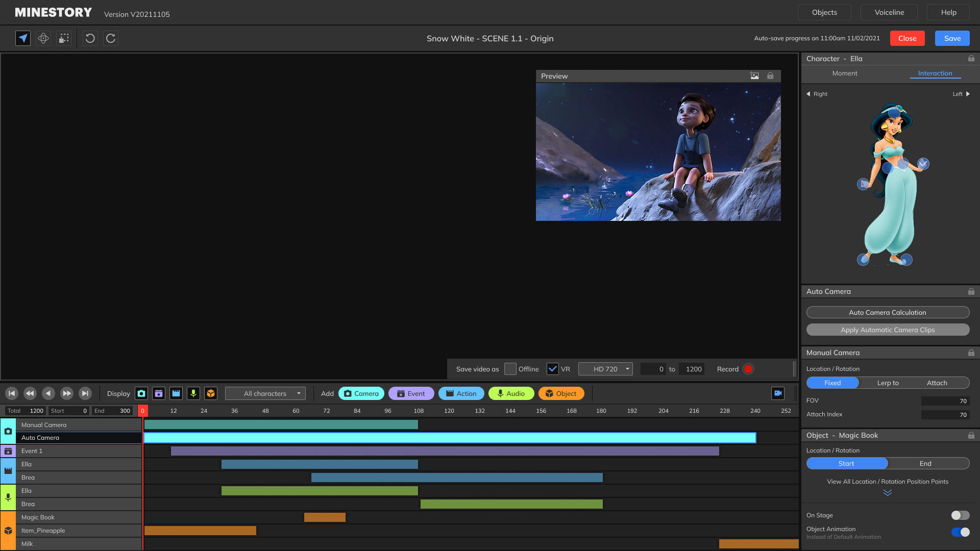The image size is (980, 551).
Task: Click the FOV value field
Action: click(945, 401)
